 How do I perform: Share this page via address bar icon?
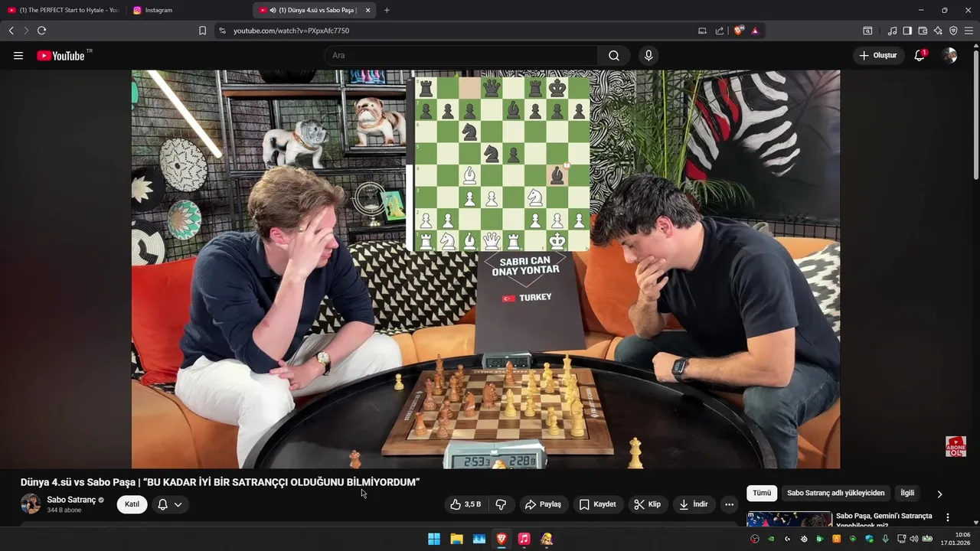coord(720,31)
